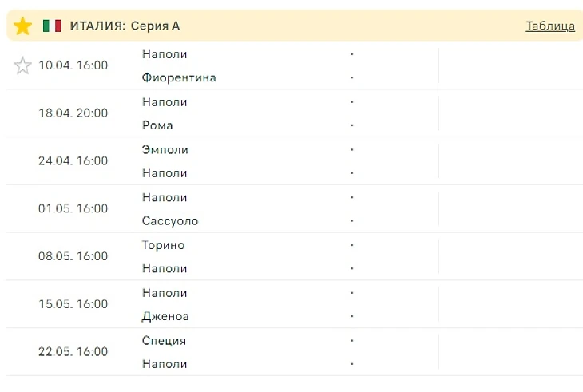This screenshot has height=392, width=583.
Task: Select the 10.04. 16:00 match time
Action: tap(73, 65)
